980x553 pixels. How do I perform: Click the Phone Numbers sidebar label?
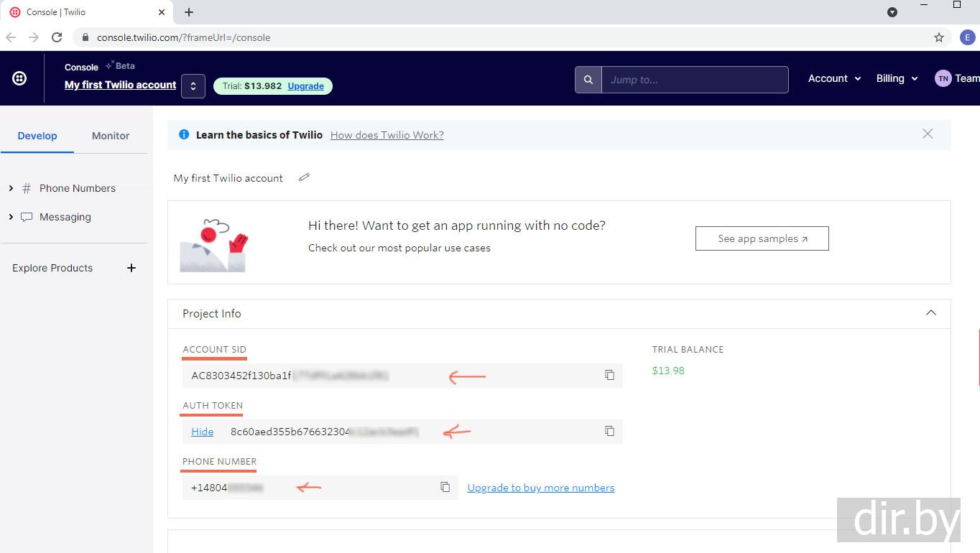click(78, 188)
